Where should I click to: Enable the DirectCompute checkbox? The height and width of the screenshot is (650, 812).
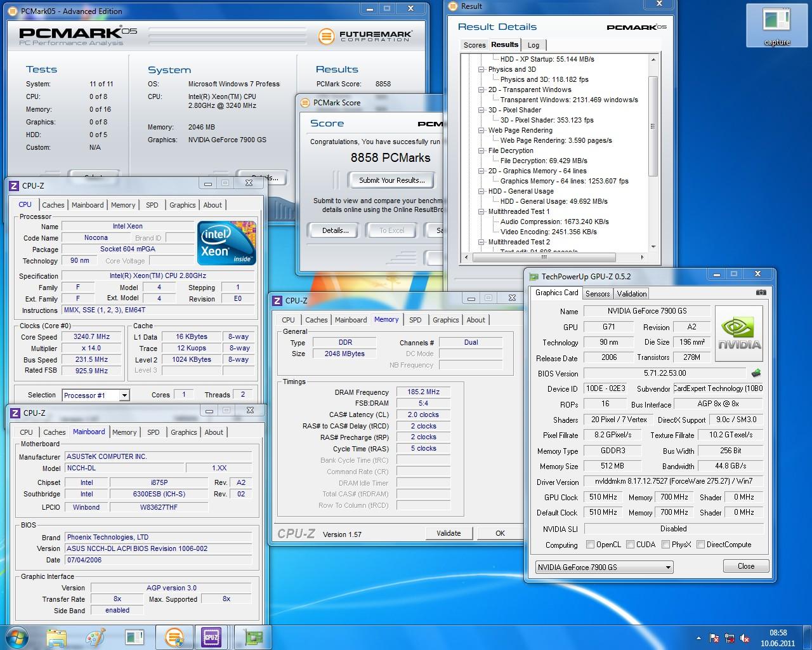(x=700, y=545)
